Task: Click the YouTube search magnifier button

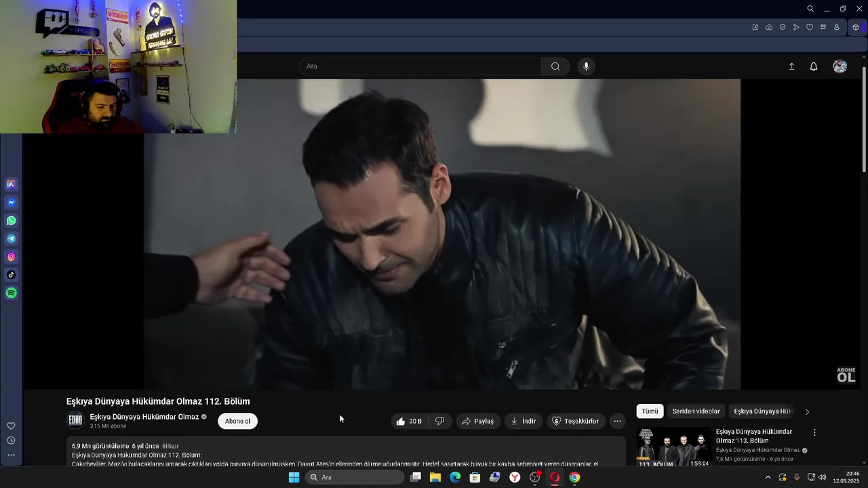Action: 555,66
